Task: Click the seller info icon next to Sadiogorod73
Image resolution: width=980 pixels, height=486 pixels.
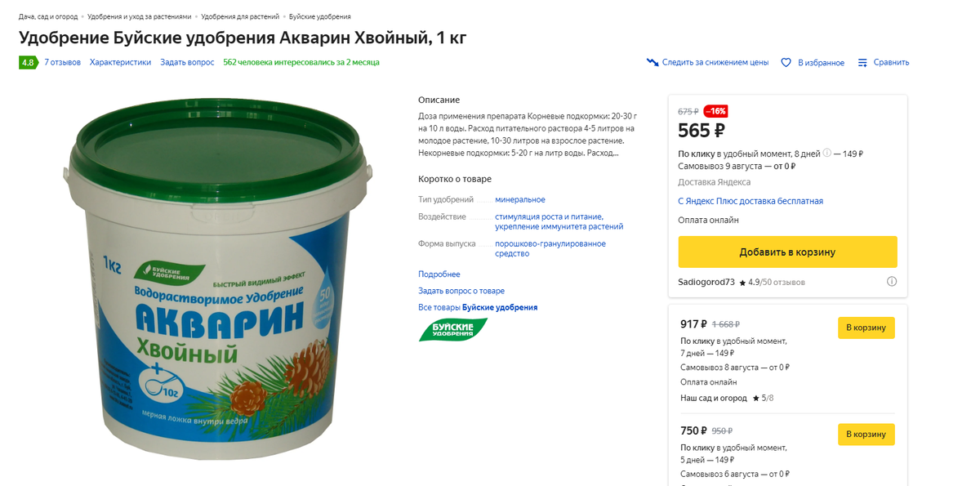Action: tap(892, 282)
